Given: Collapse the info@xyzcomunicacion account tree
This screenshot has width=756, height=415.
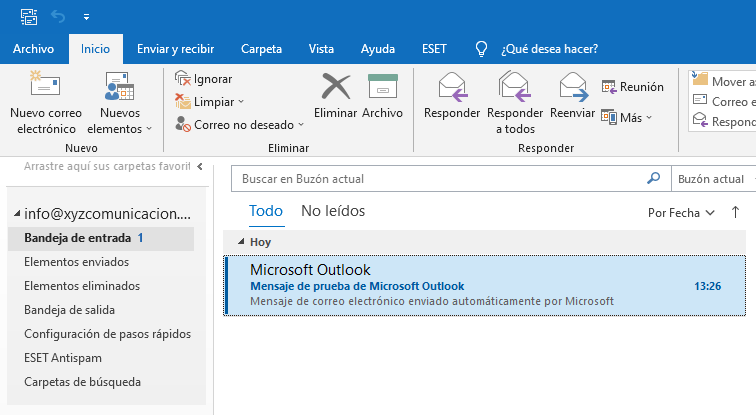Looking at the screenshot, I should pyautogui.click(x=17, y=213).
